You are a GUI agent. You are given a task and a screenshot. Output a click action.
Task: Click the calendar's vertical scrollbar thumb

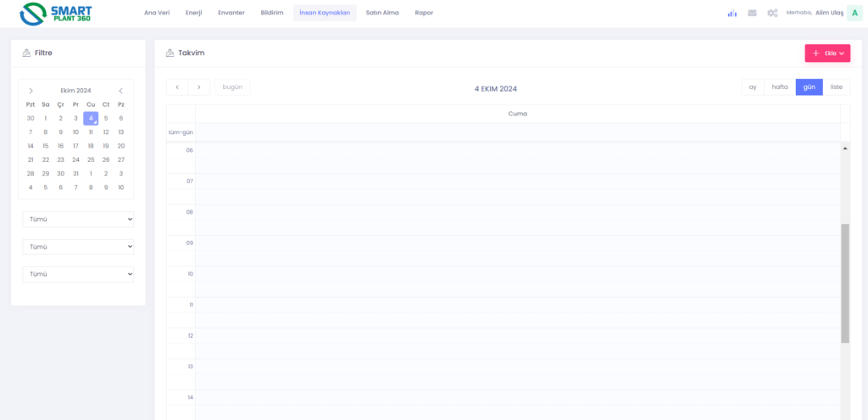(844, 283)
